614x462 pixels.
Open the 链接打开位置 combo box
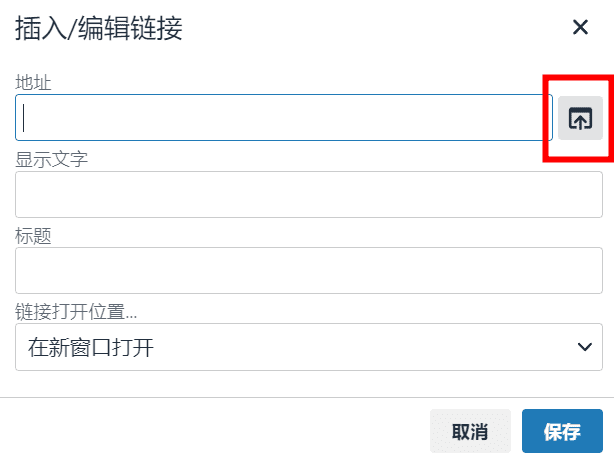[x=309, y=347]
